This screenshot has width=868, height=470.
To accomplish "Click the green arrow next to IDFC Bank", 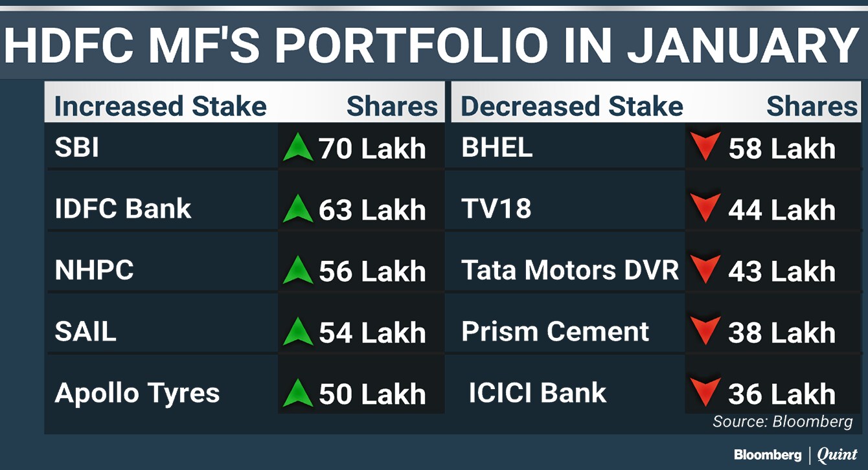I will tap(298, 208).
